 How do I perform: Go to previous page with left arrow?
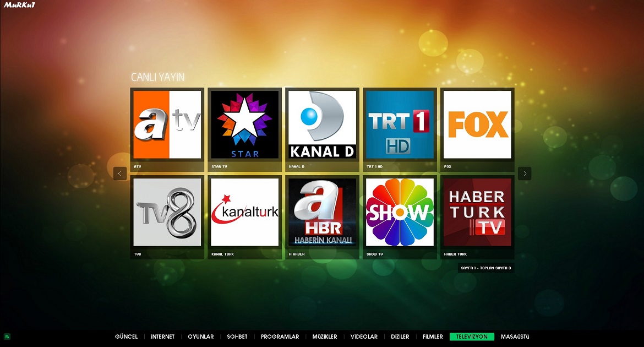tap(120, 173)
